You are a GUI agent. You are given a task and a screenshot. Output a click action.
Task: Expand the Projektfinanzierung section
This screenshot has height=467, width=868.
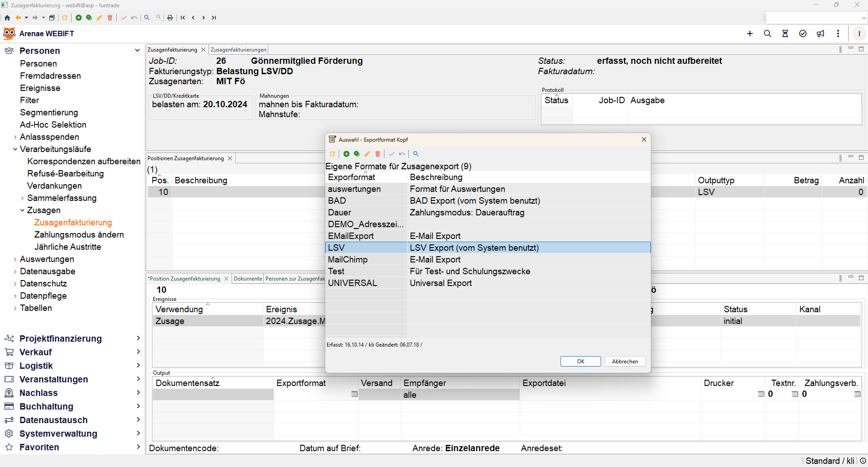point(138,338)
